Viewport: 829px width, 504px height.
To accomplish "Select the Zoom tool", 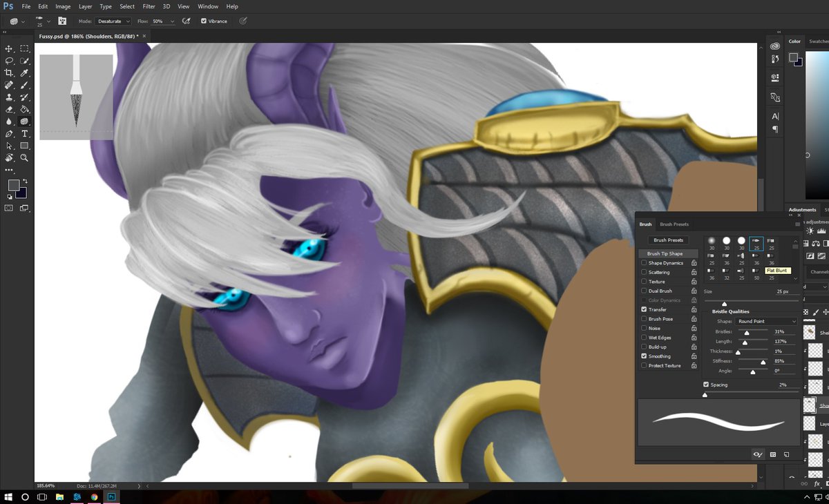I will point(24,157).
